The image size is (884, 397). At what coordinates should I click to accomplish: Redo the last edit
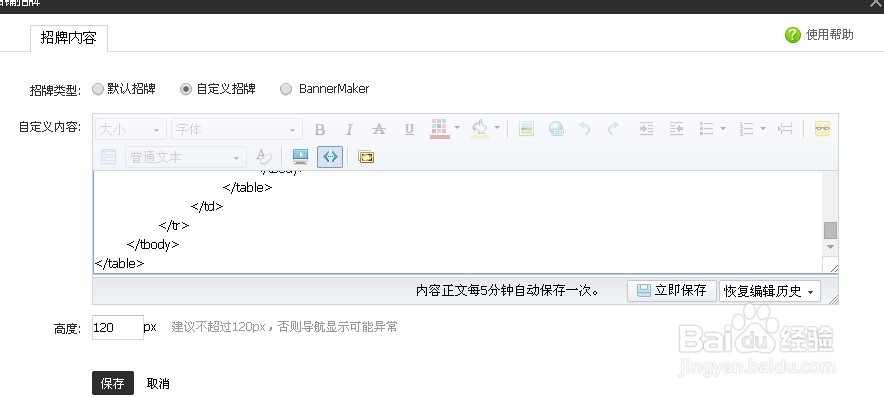coord(613,129)
